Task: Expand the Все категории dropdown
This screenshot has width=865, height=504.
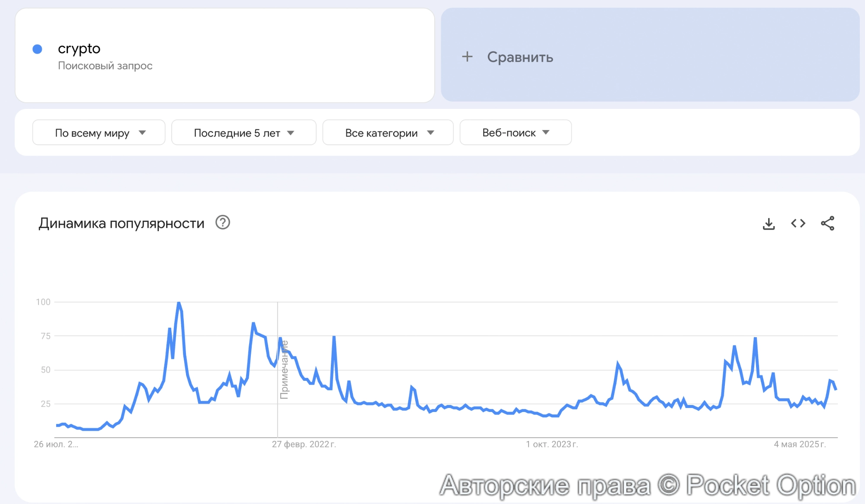Action: click(x=388, y=133)
